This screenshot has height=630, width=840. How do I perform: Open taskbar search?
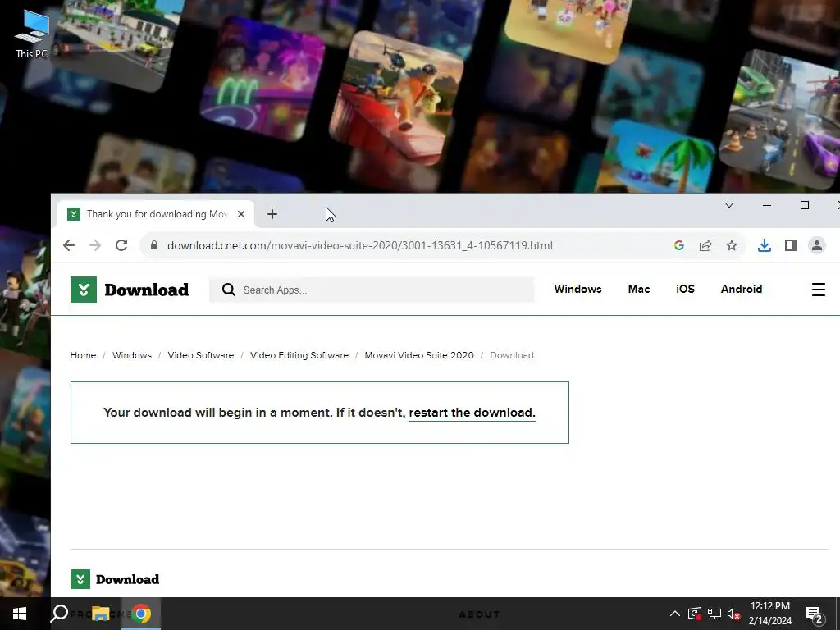(x=59, y=614)
